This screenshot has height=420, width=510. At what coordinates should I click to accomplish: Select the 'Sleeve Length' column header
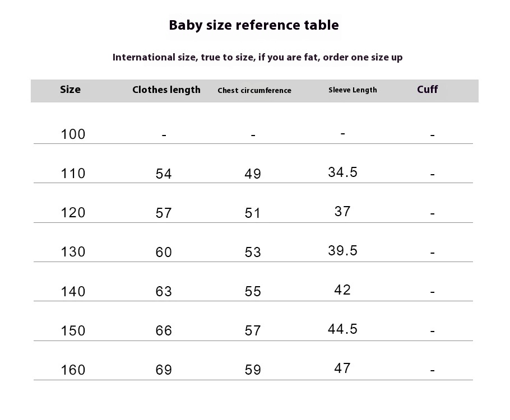pos(353,90)
